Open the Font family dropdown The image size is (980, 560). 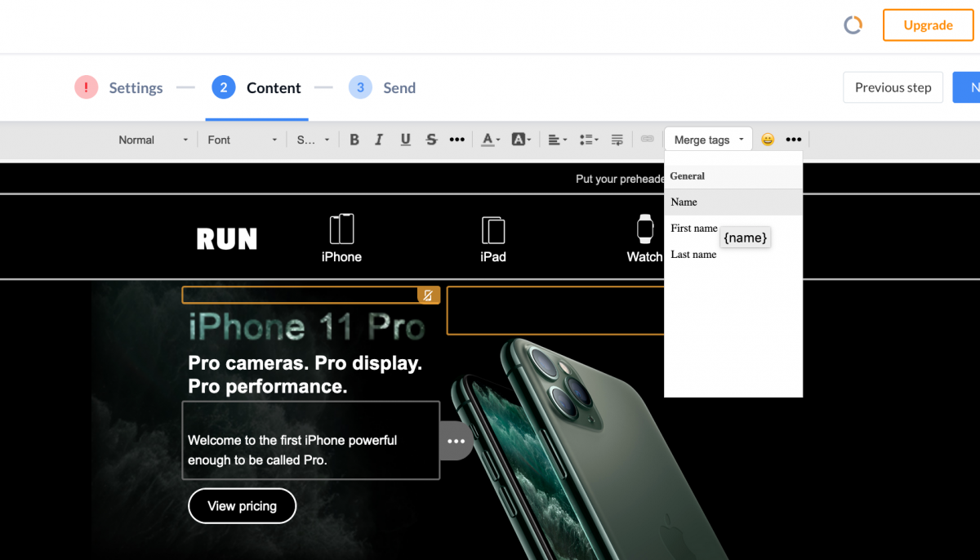[x=242, y=140]
